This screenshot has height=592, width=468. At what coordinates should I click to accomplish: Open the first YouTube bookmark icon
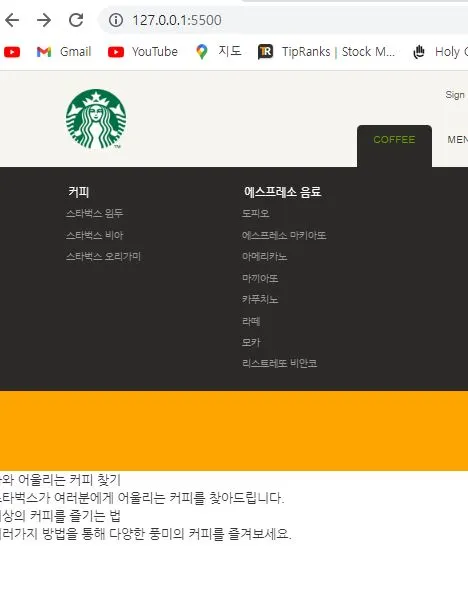click(x=12, y=52)
